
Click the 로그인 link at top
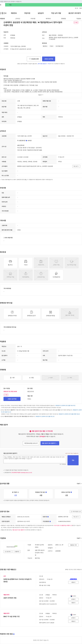click(x=77, y=8)
